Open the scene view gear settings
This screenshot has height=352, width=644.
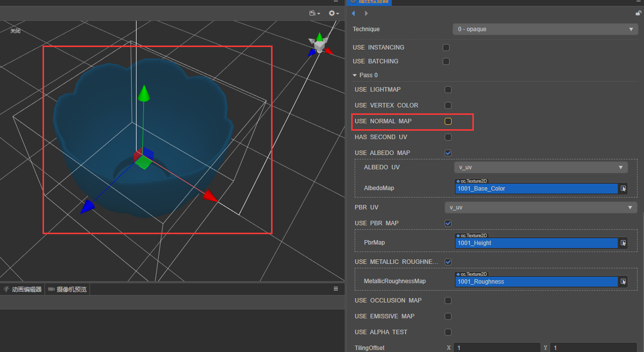(334, 13)
